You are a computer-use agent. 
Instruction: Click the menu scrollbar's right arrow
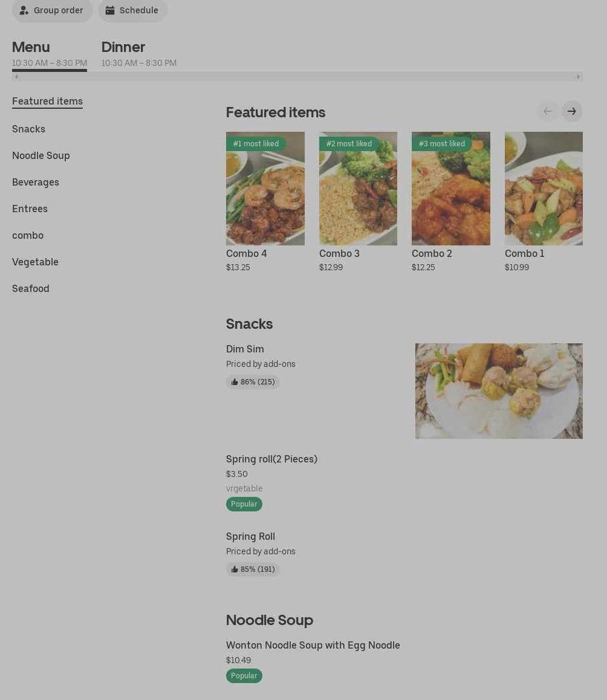pyautogui.click(x=578, y=77)
